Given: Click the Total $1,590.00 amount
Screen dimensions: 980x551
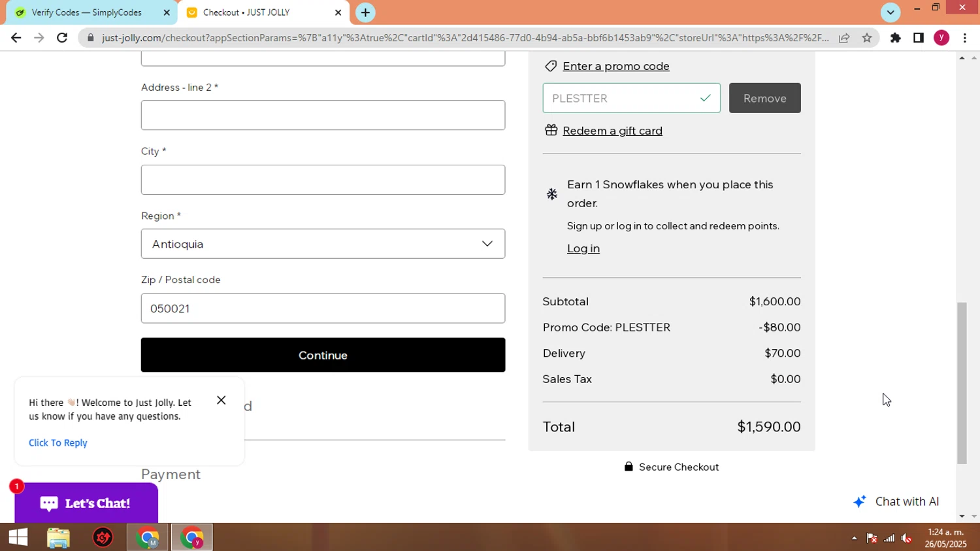Looking at the screenshot, I should click(768, 427).
